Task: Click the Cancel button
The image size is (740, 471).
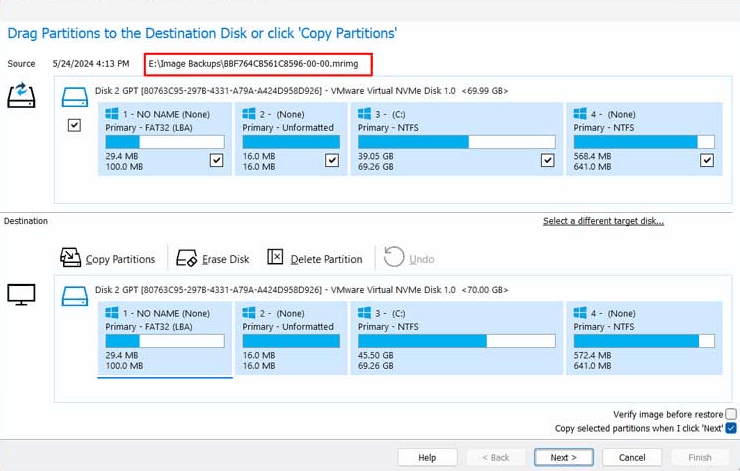Action: tap(632, 457)
